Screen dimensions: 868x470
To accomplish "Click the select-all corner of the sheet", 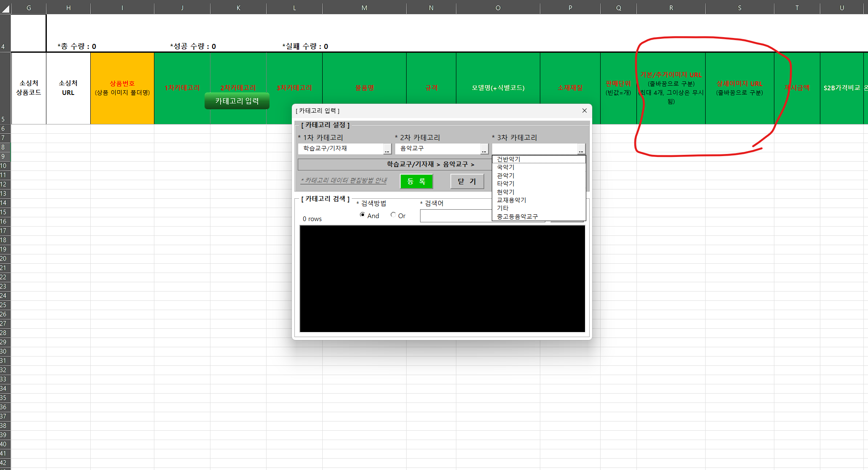I will pos(5,8).
